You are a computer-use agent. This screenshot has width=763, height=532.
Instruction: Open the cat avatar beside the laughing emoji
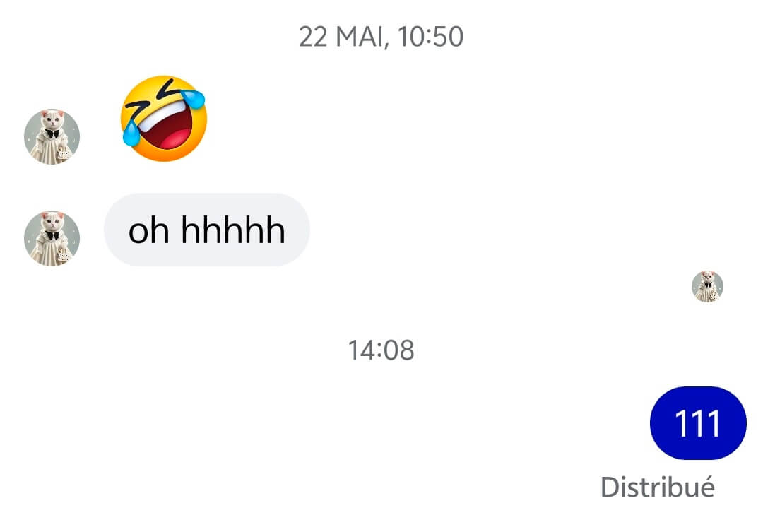click(x=52, y=136)
